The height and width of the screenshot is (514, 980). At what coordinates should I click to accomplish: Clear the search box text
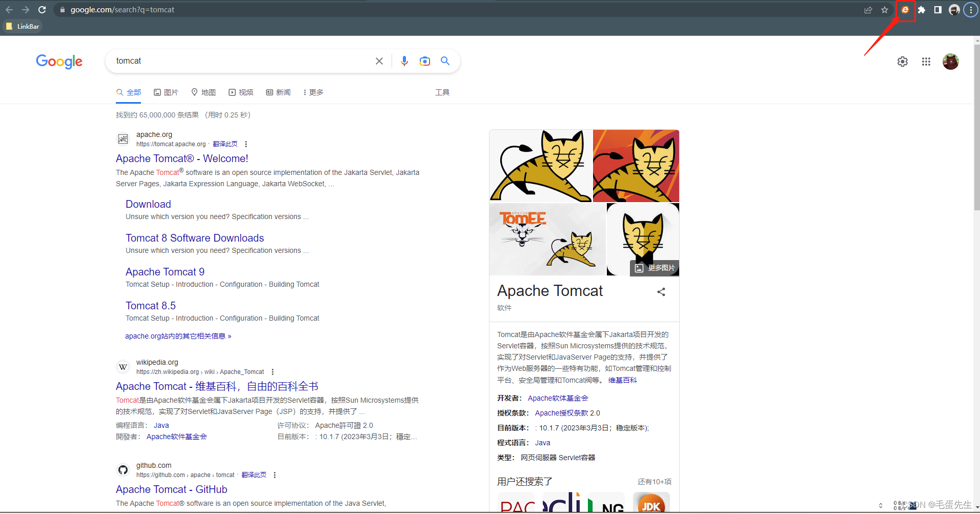coord(379,61)
